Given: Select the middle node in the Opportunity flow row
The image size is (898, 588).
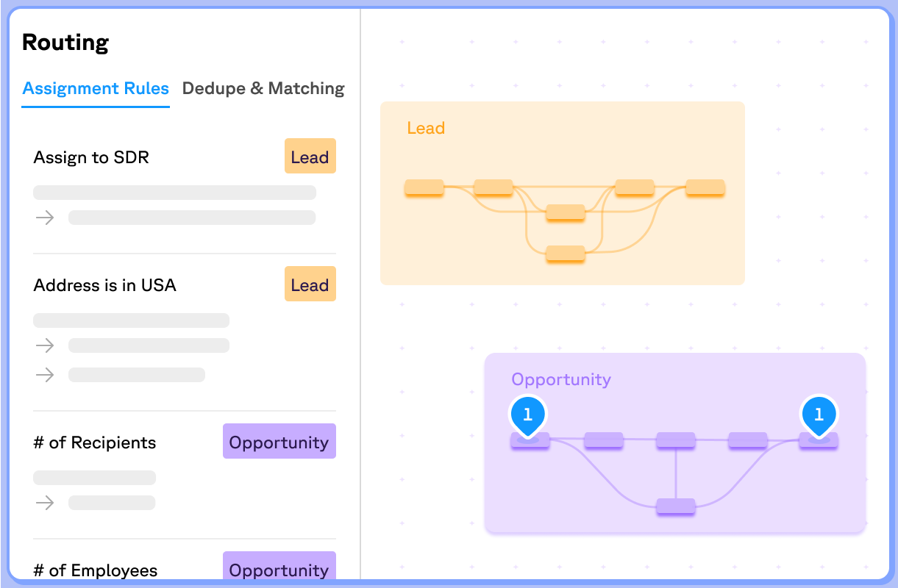Looking at the screenshot, I should click(x=675, y=439).
